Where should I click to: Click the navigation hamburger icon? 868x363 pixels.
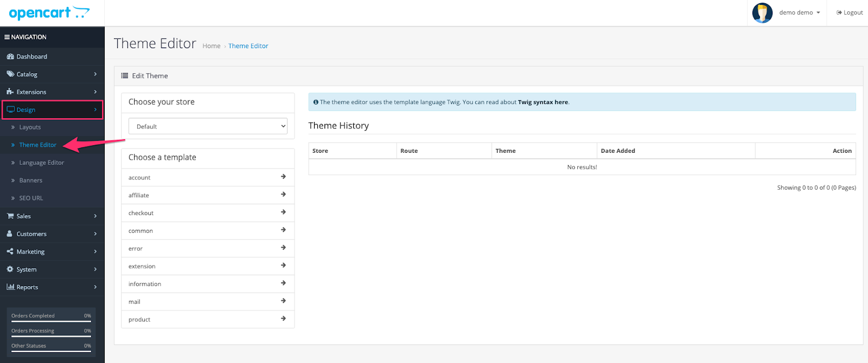click(7, 37)
